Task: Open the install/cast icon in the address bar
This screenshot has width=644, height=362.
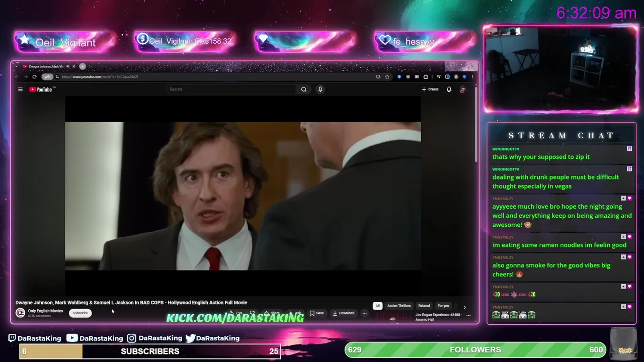Action: tap(378, 77)
